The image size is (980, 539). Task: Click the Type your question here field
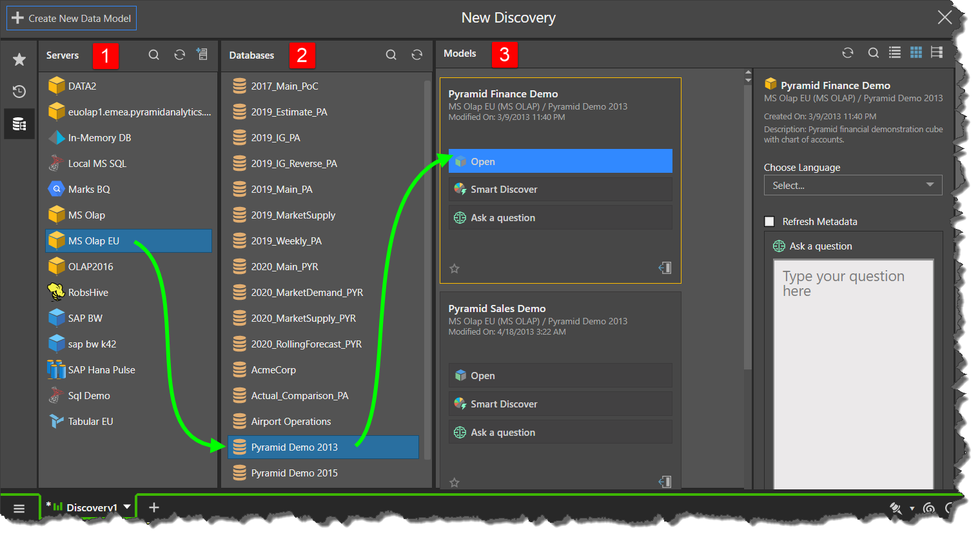[852, 374]
